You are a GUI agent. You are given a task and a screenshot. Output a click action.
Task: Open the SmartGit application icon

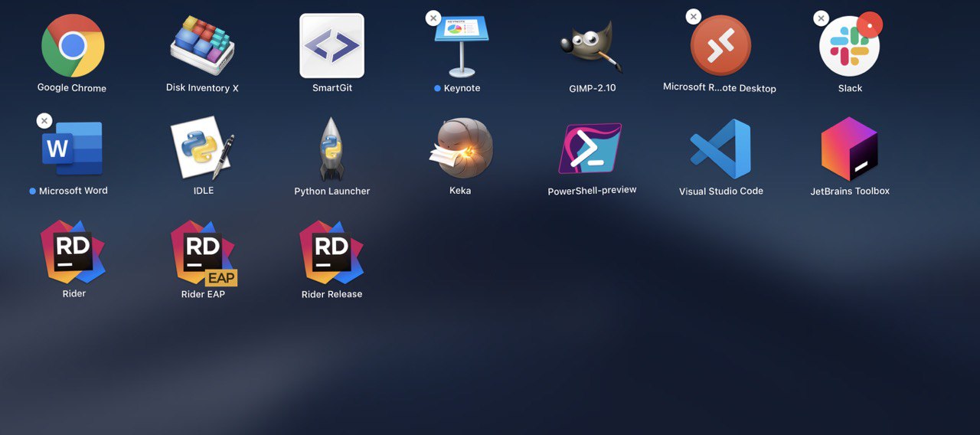point(332,46)
